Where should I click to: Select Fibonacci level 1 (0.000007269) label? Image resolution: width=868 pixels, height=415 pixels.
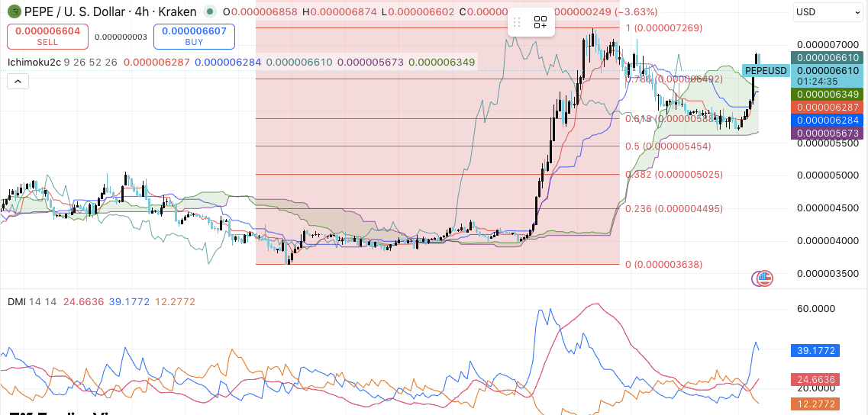(663, 27)
